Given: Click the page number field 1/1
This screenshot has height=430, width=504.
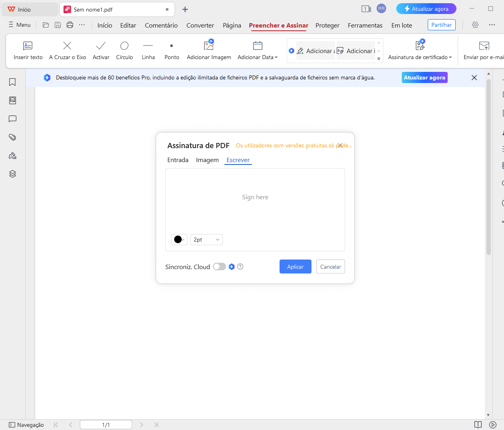Looking at the screenshot, I should pos(106,425).
